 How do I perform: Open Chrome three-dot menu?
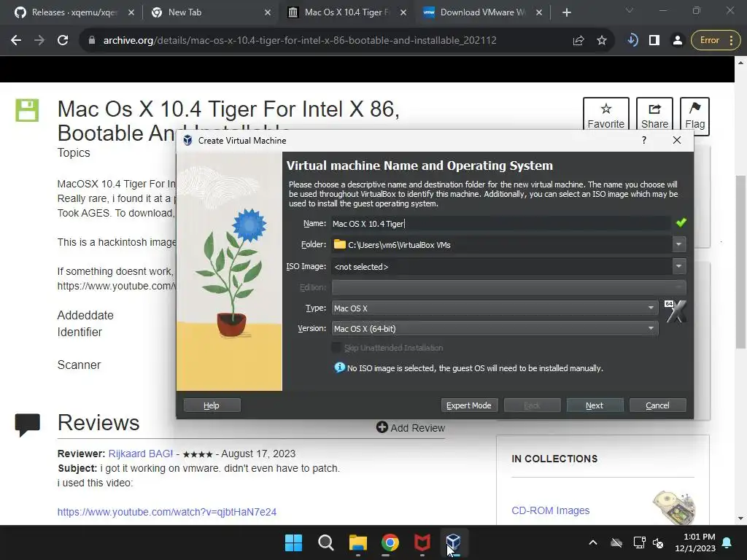pyautogui.click(x=732, y=41)
